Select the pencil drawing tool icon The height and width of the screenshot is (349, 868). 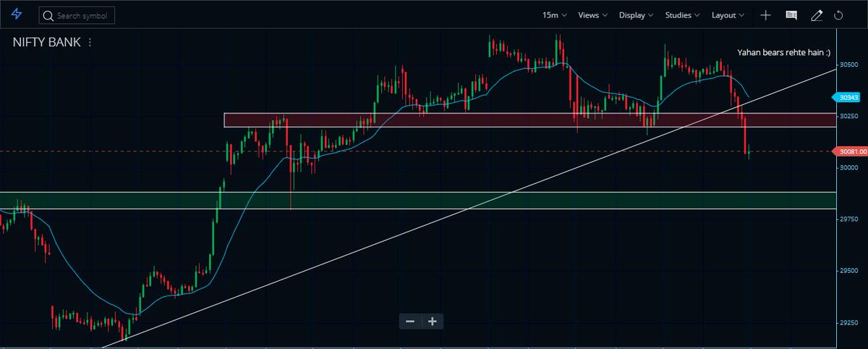pyautogui.click(x=817, y=15)
